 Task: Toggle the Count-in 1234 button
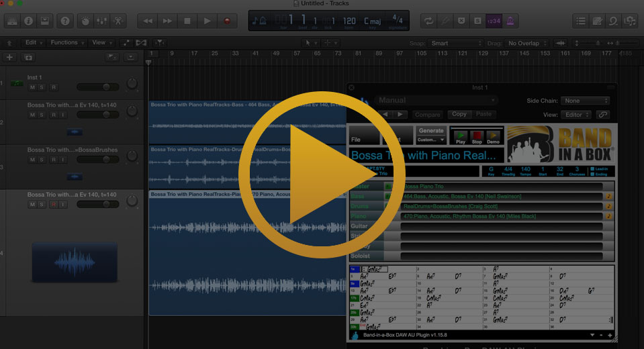pyautogui.click(x=494, y=21)
